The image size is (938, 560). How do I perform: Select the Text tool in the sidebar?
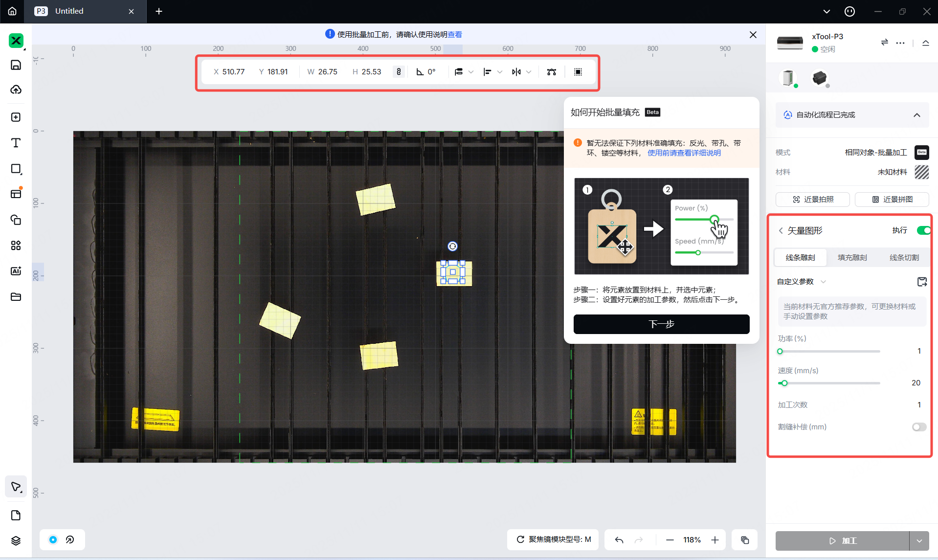(16, 143)
